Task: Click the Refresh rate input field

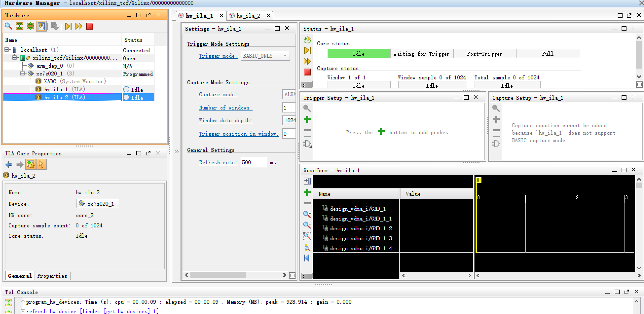Action: point(253,162)
